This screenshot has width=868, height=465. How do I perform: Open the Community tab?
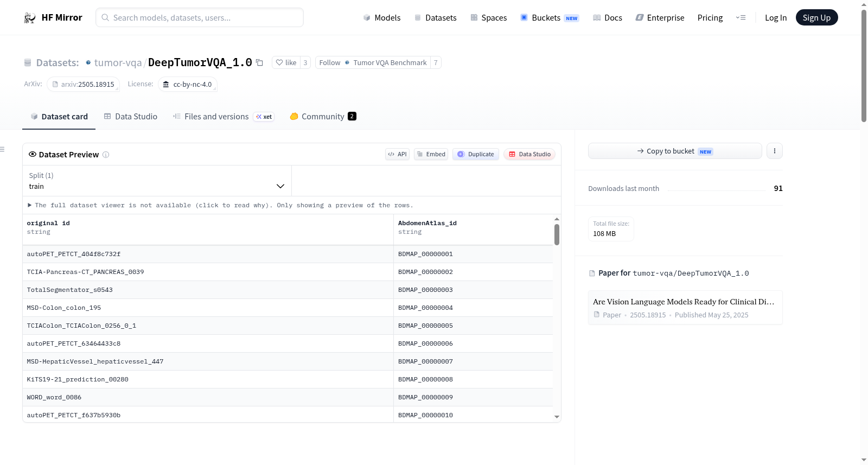[323, 117]
